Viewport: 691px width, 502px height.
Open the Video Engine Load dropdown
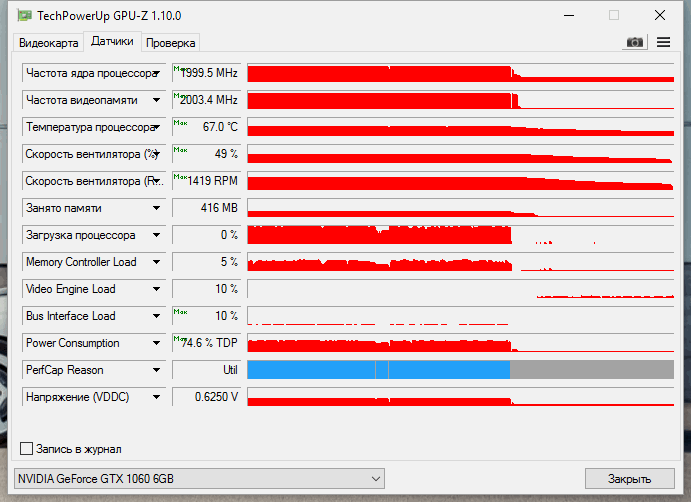(156, 289)
